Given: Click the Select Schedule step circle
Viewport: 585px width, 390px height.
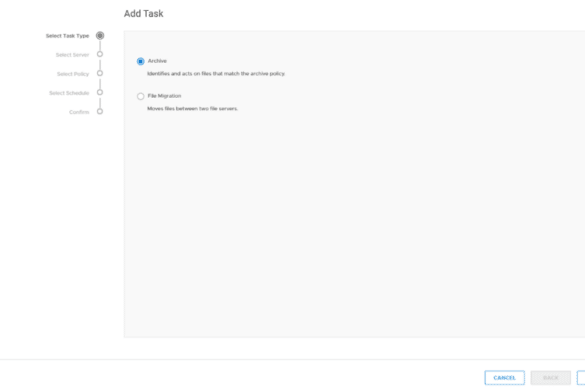Looking at the screenshot, I should 100,92.
